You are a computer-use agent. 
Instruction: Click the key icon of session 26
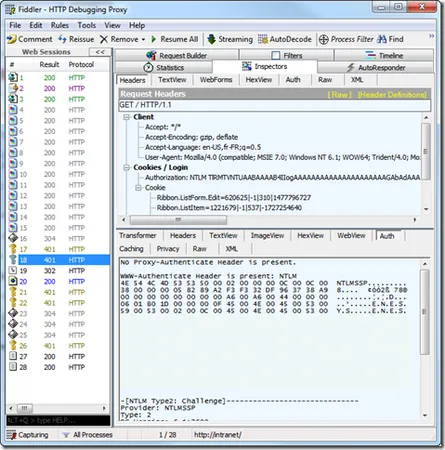click(13, 345)
